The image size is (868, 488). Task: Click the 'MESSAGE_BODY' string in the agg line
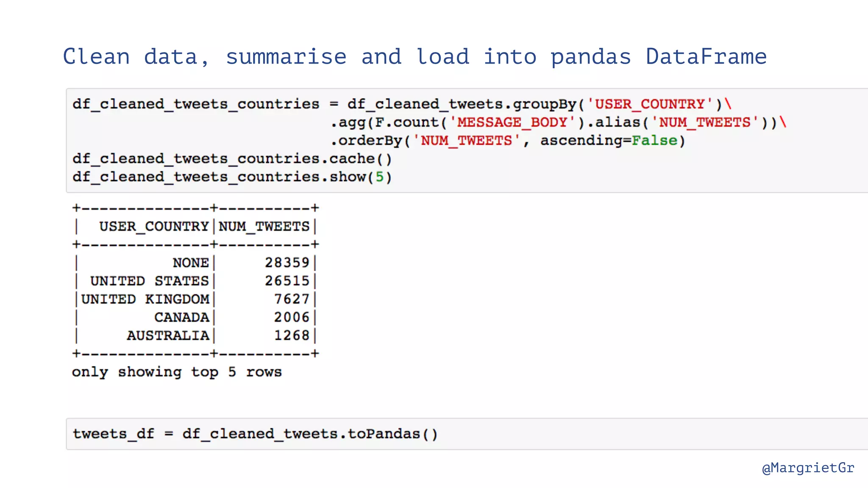tap(512, 122)
